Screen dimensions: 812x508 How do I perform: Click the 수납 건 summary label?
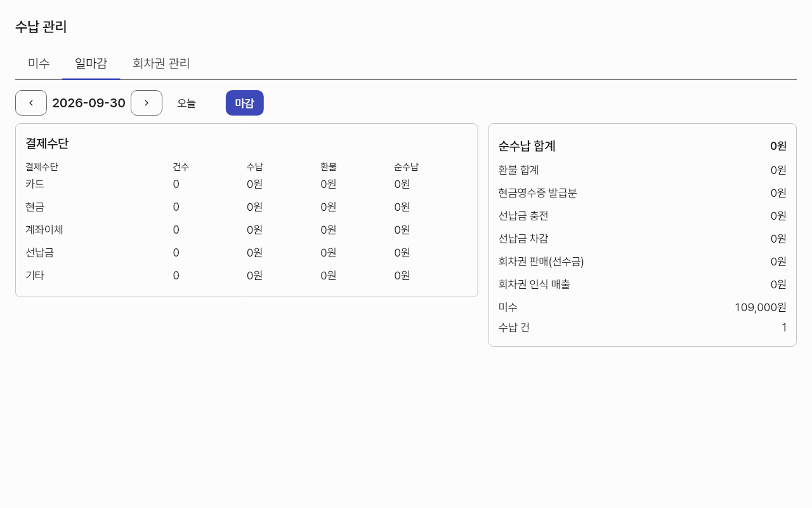[x=514, y=328]
